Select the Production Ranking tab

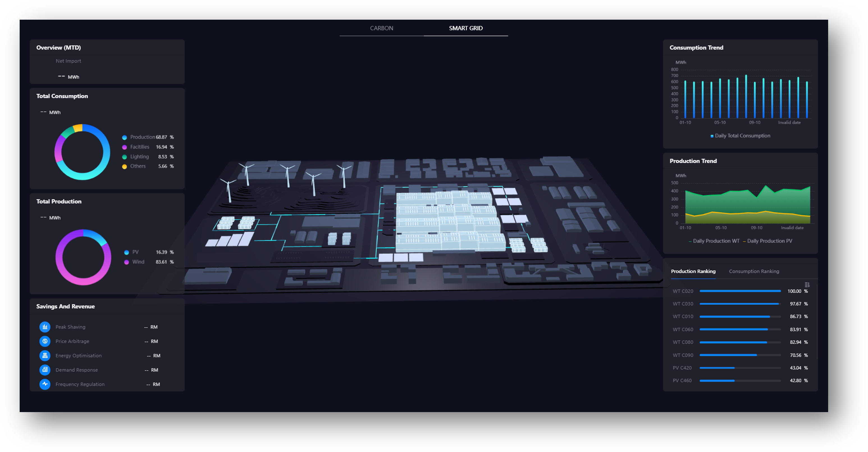click(x=693, y=272)
